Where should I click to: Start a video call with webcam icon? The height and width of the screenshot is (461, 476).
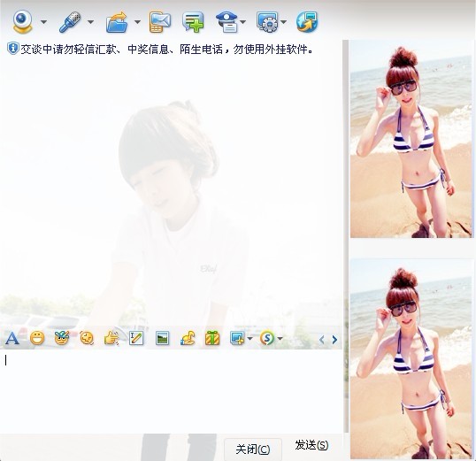click(x=22, y=21)
